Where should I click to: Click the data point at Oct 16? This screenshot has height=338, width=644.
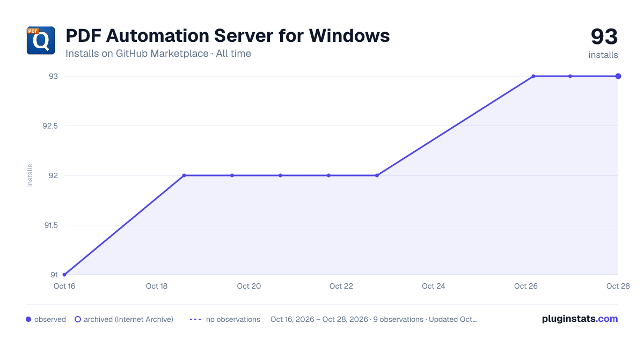point(64,275)
